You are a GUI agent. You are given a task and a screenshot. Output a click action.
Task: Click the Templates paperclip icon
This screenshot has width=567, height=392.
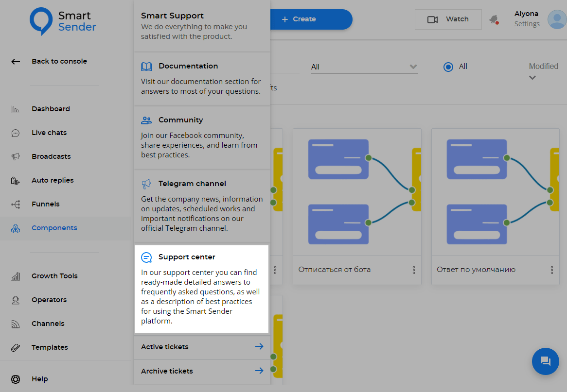pos(16,348)
